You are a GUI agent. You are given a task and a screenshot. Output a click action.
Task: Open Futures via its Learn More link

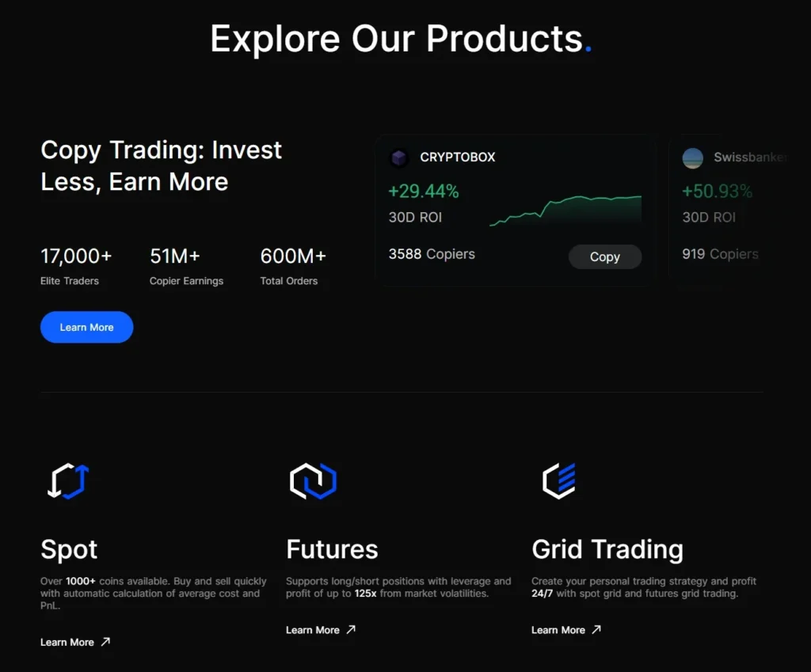pos(314,630)
